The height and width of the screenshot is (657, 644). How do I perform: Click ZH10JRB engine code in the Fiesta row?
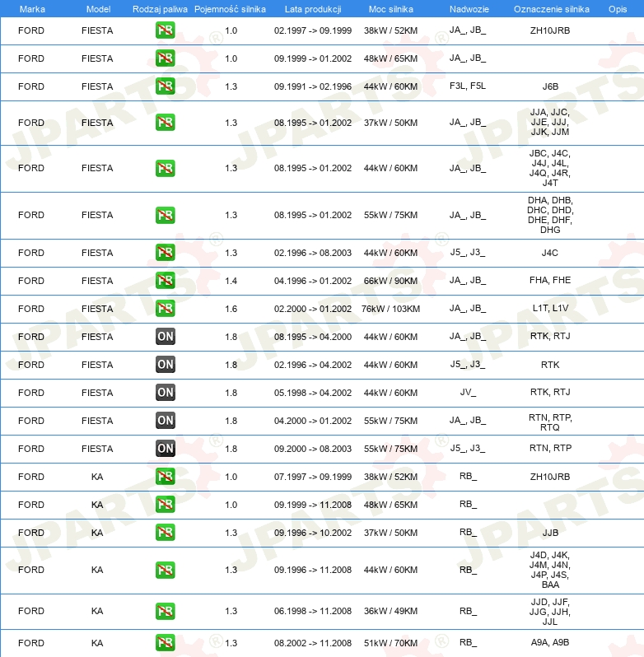click(550, 30)
